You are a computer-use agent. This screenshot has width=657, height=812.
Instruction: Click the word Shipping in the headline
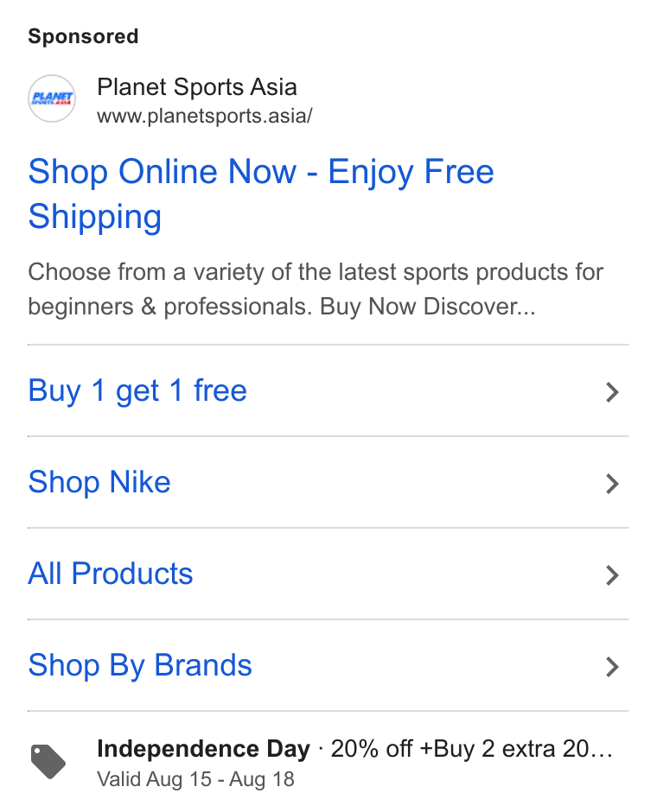95,217
